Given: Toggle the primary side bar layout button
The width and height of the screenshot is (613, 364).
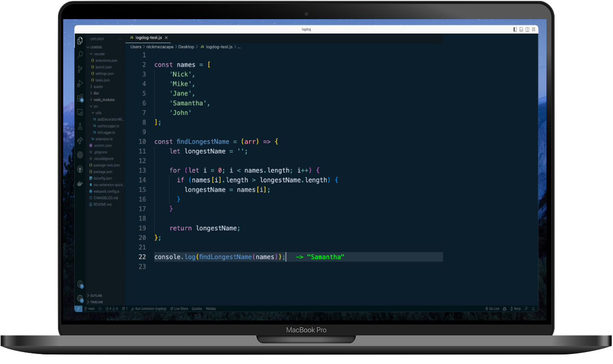Looking at the screenshot, I should [x=515, y=29].
